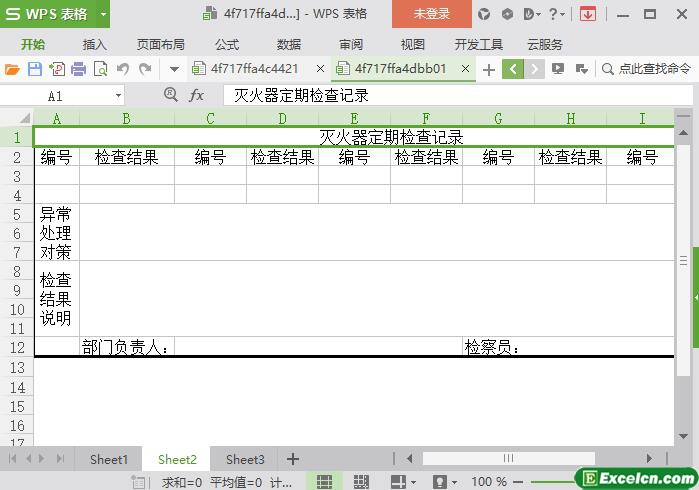
Task: Go to last sheet navigation arrow
Action: [x=61, y=458]
